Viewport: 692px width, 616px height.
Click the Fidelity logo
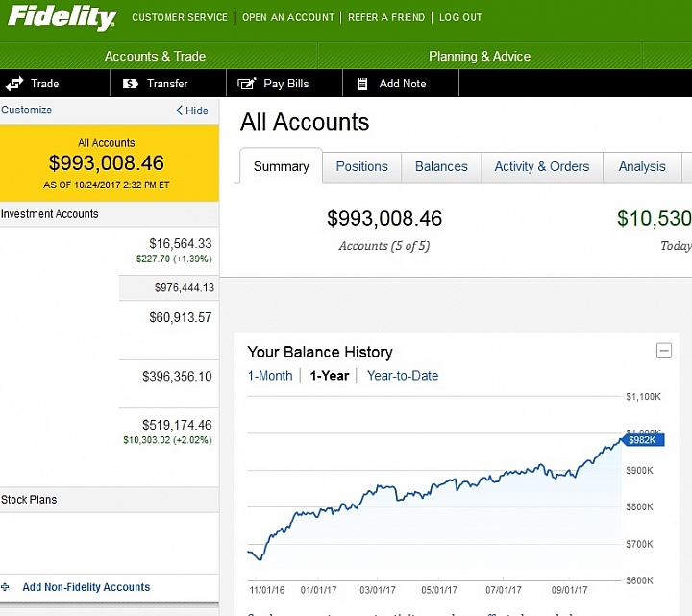coord(62,17)
